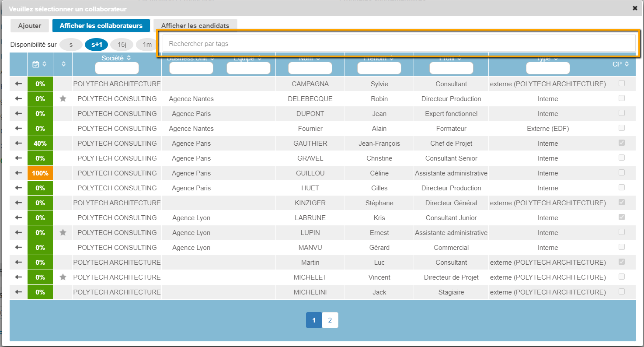Click the arrow icon for GAUTHIER row

pyautogui.click(x=18, y=143)
